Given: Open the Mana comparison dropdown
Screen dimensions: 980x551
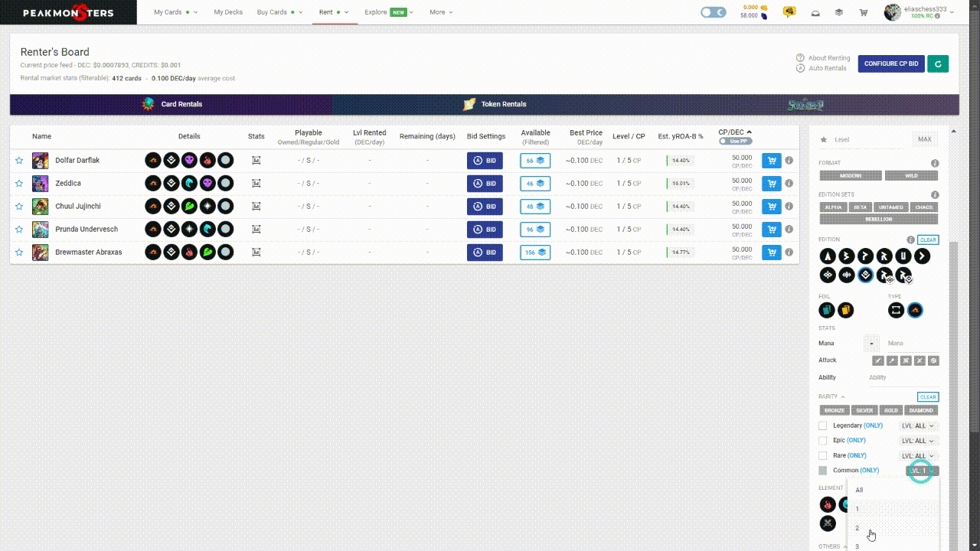Looking at the screenshot, I should tap(871, 344).
